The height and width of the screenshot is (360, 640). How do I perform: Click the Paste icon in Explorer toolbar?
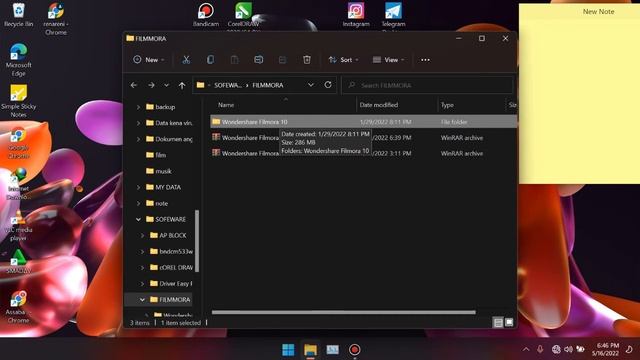[x=234, y=60]
